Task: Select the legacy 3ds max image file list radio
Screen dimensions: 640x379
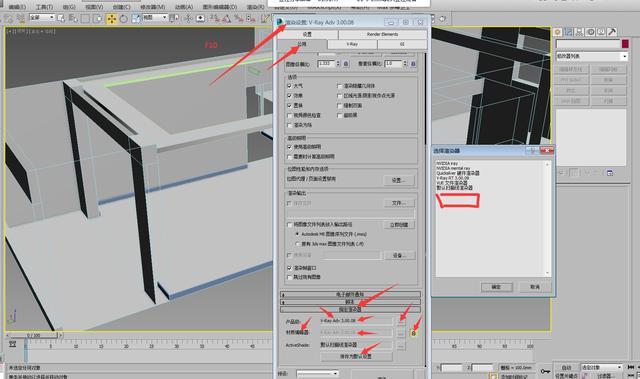Action: [x=297, y=244]
